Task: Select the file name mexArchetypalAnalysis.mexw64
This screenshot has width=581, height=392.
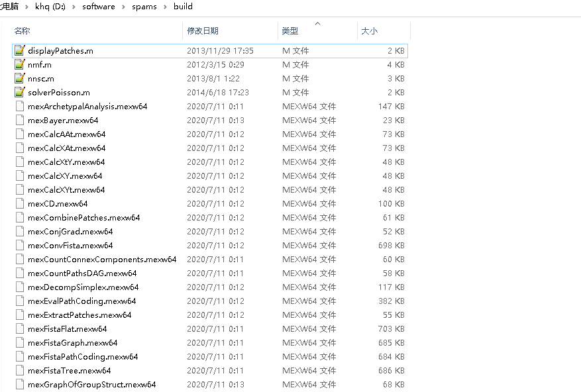Action: [x=87, y=107]
